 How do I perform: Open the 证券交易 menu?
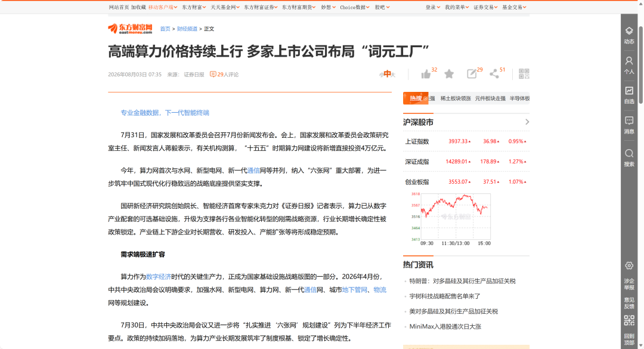point(485,7)
